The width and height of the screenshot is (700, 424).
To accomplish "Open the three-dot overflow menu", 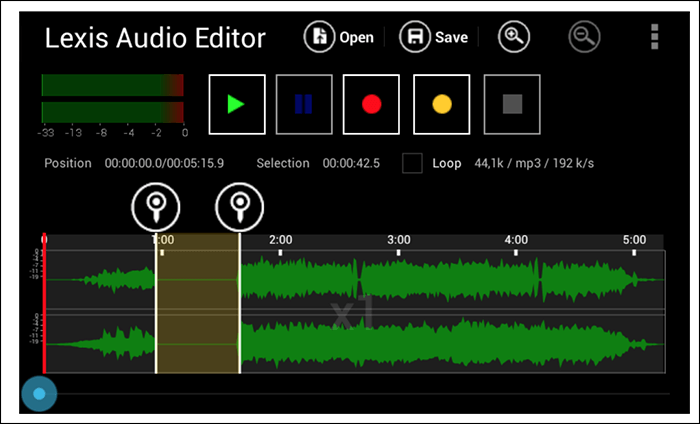I will pos(654,37).
